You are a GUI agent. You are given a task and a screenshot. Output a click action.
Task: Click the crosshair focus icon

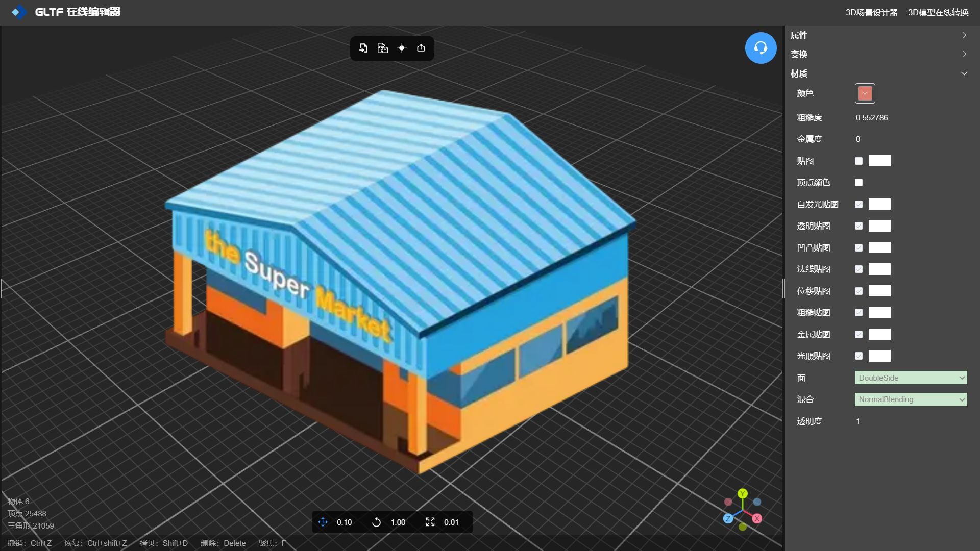[x=402, y=48]
